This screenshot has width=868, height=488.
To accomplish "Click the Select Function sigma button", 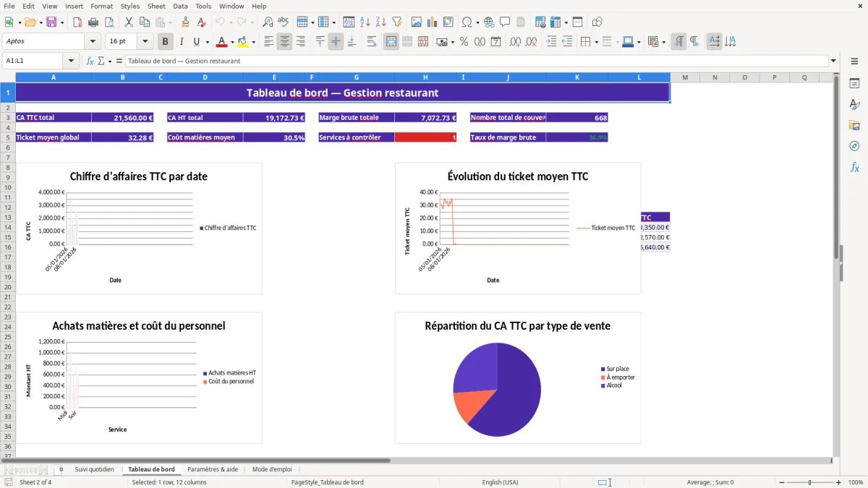I will [101, 61].
